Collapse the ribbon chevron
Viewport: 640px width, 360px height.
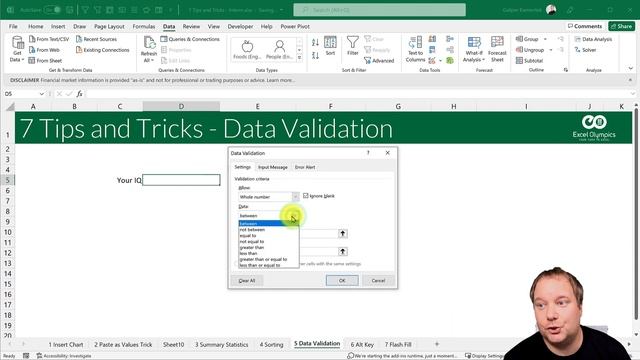(631, 69)
